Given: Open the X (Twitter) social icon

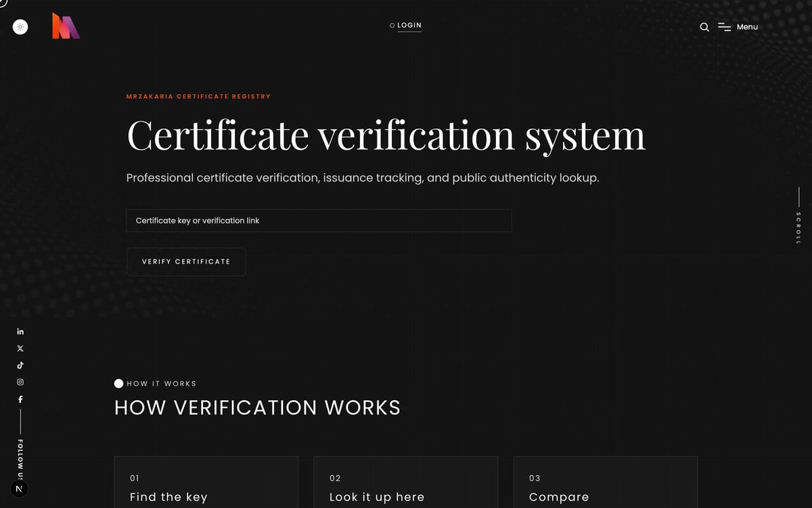Looking at the screenshot, I should point(20,348).
